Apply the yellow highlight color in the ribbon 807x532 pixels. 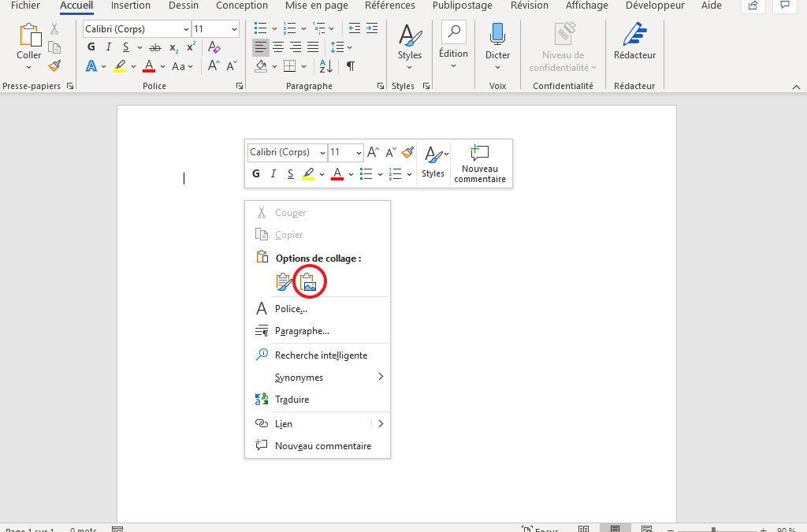pos(120,66)
